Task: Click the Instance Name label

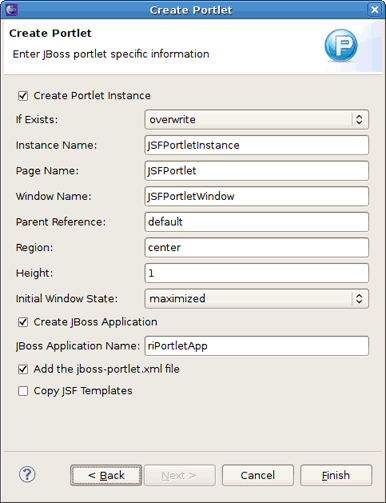Action: 56,145
